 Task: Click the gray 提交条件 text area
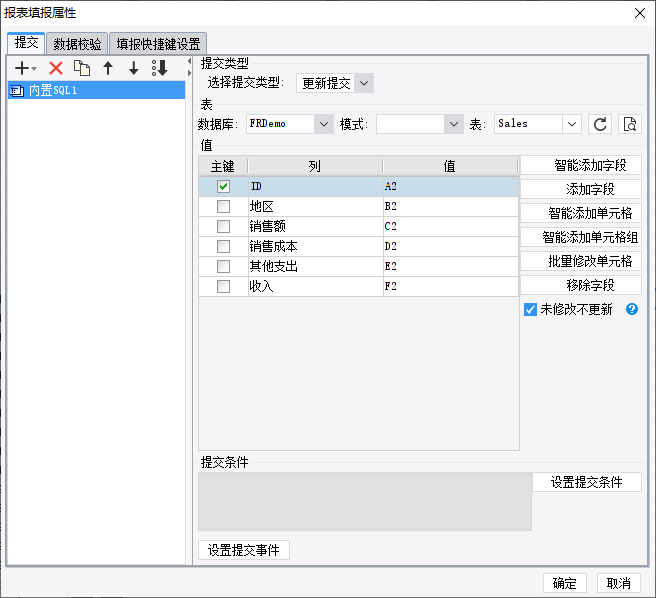(x=365, y=501)
